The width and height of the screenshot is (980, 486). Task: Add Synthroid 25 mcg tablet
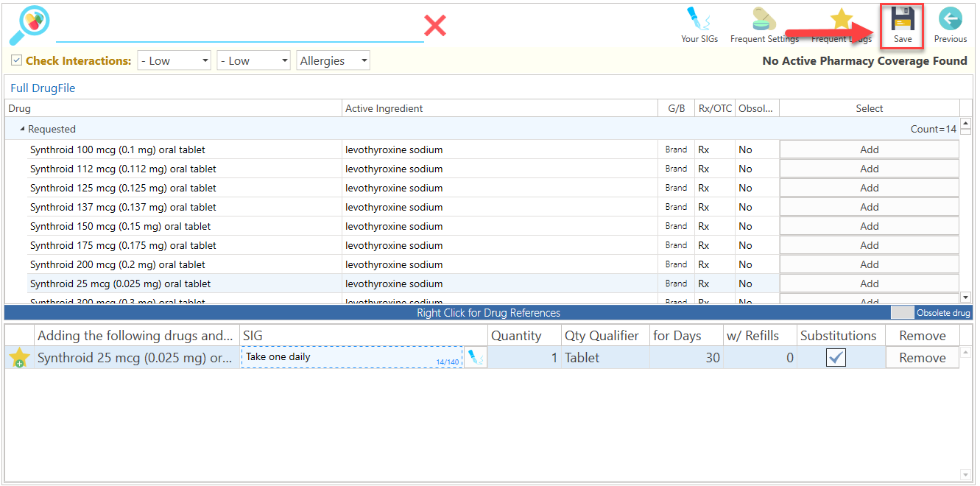click(870, 283)
